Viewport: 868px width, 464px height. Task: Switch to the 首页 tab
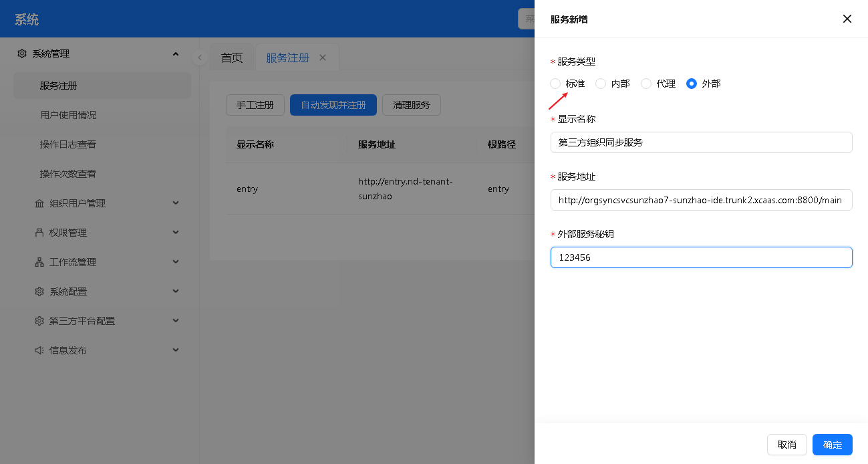(x=232, y=57)
